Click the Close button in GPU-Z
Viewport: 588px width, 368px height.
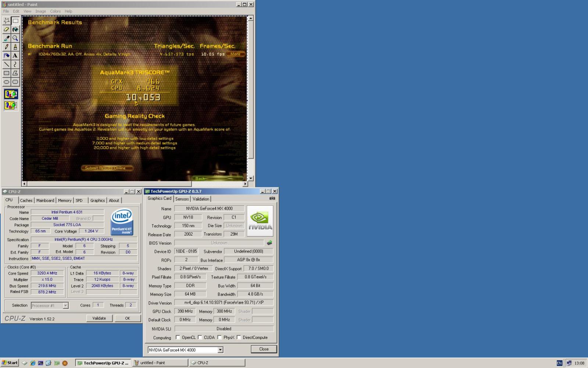click(264, 349)
